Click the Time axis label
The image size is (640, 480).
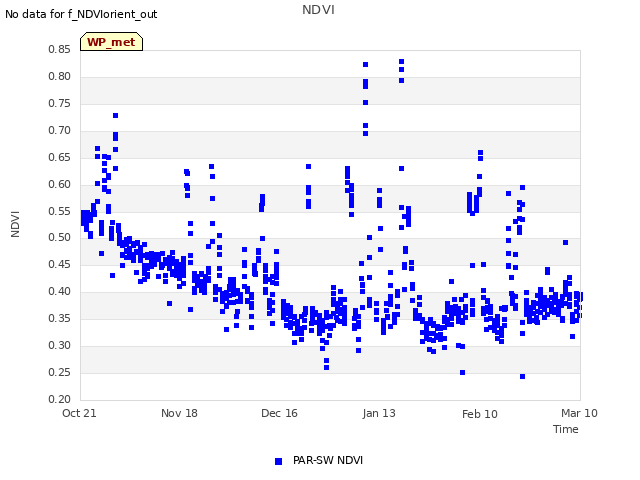point(566,429)
